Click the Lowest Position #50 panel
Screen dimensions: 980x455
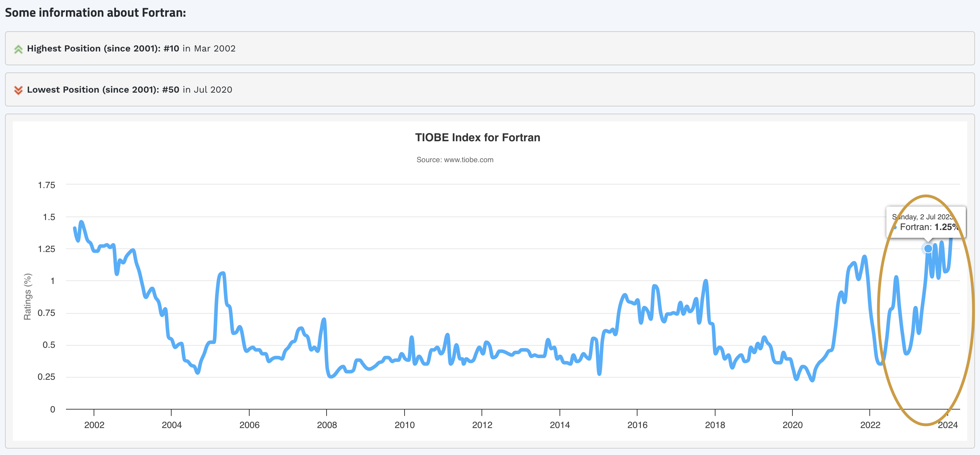(490, 89)
